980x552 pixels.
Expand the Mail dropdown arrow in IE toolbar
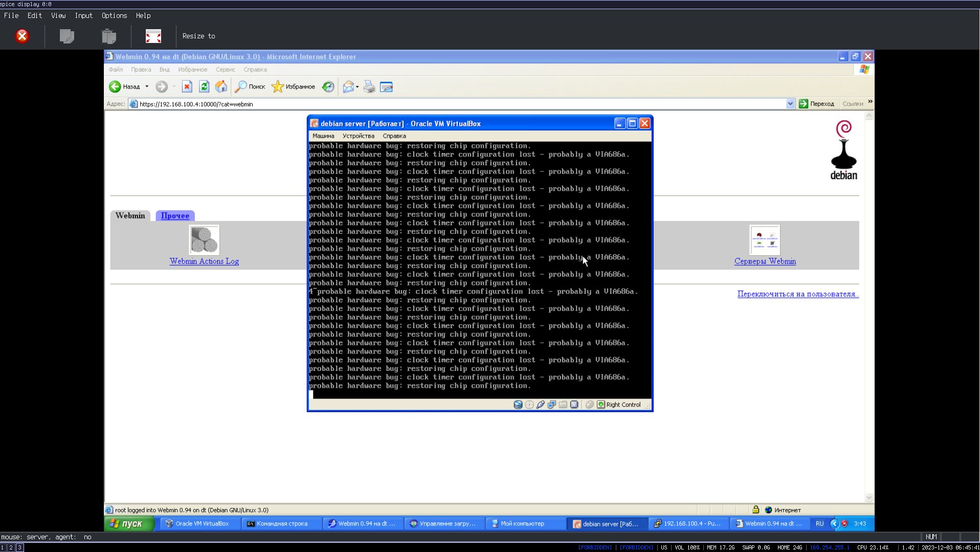[x=357, y=86]
